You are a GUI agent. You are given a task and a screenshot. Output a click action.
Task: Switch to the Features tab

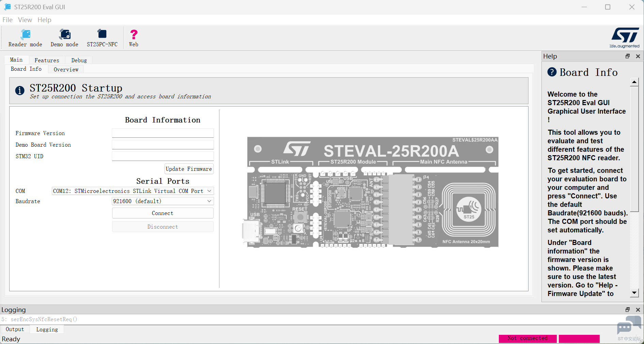pos(47,60)
